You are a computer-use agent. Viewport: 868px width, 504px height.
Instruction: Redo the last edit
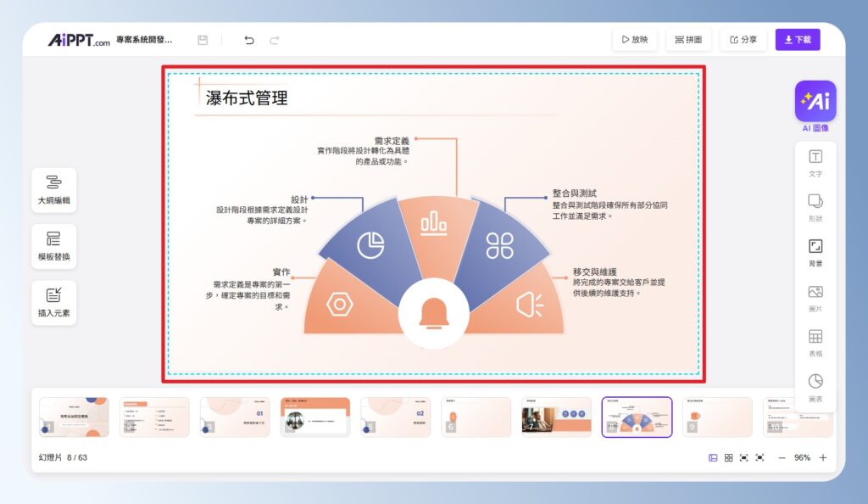(273, 39)
